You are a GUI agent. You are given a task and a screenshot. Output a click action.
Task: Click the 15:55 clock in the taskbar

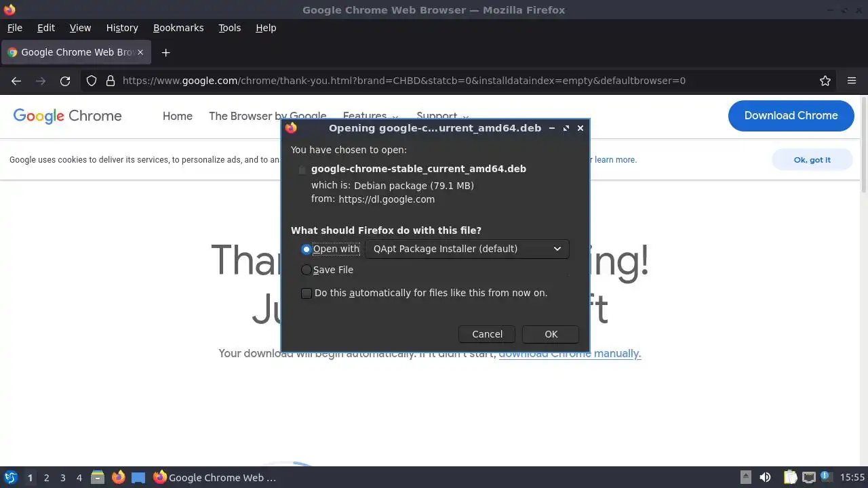852,478
